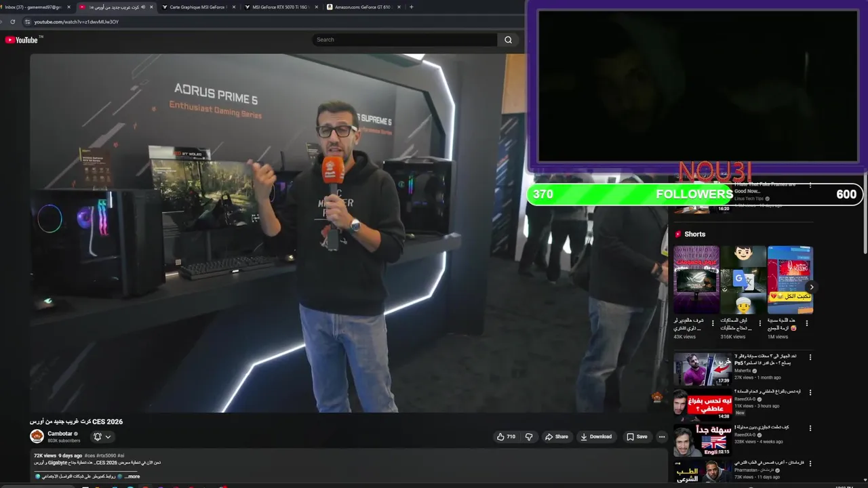Focus the YouTube search field
Viewport: 868px width, 488px height.
(x=405, y=39)
